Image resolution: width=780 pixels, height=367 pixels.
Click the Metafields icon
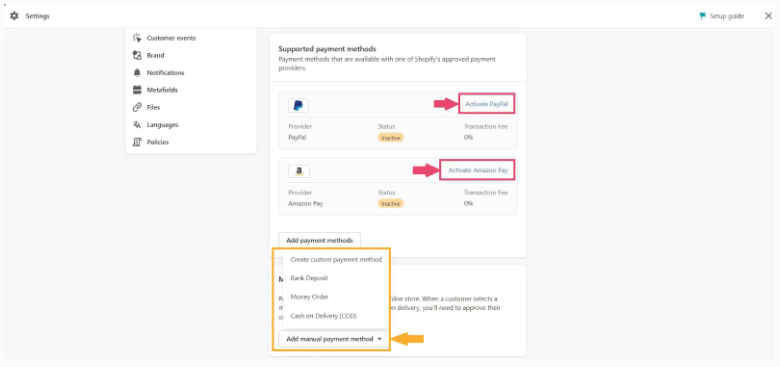point(137,90)
